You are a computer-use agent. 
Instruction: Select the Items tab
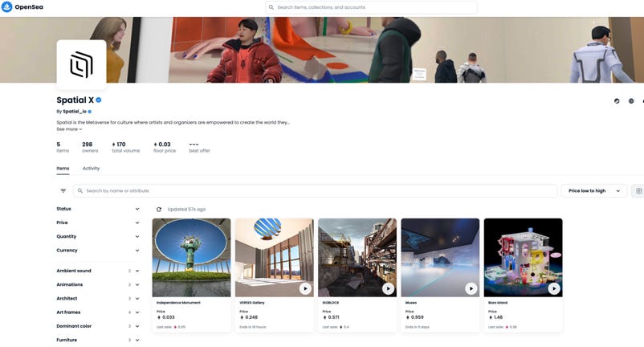[63, 169]
